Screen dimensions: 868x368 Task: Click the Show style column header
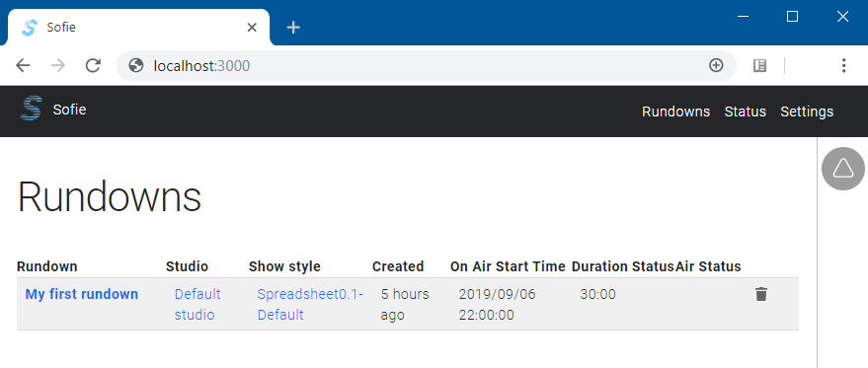pyautogui.click(x=284, y=266)
